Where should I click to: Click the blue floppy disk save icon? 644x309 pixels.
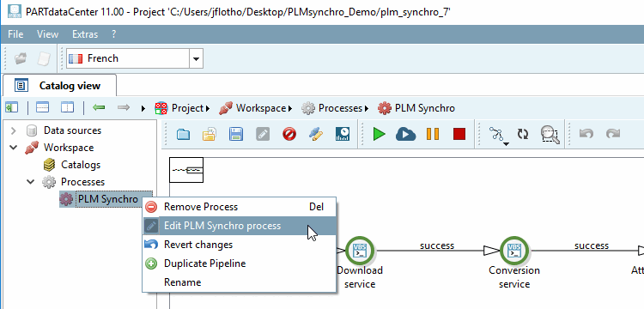pyautogui.click(x=236, y=134)
